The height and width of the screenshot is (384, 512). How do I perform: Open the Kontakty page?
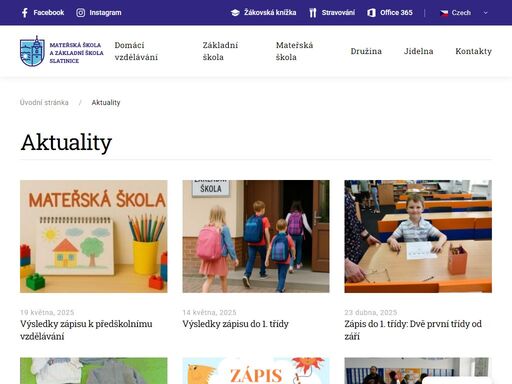coord(473,51)
